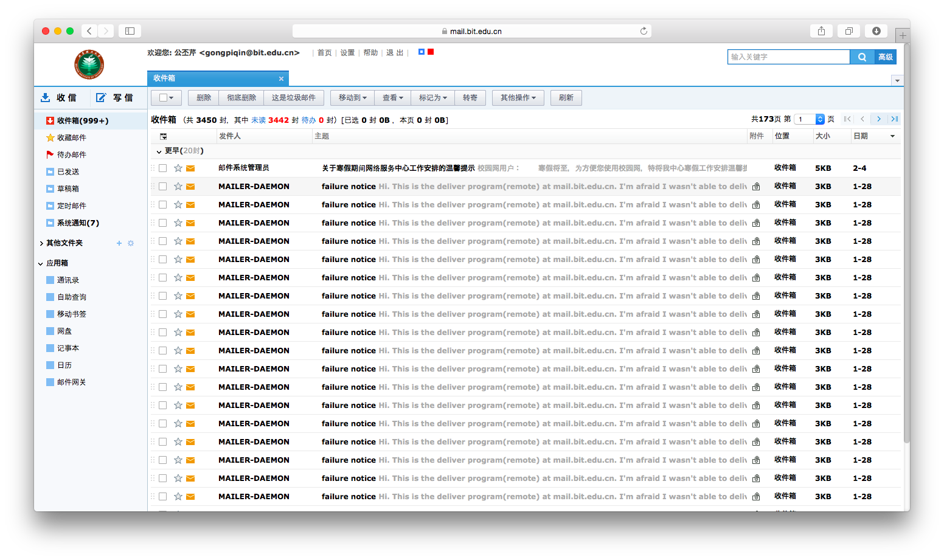Tick checkbox of fifth MAILER-DAEMON message
This screenshot has width=944, height=560.
pos(163,259)
